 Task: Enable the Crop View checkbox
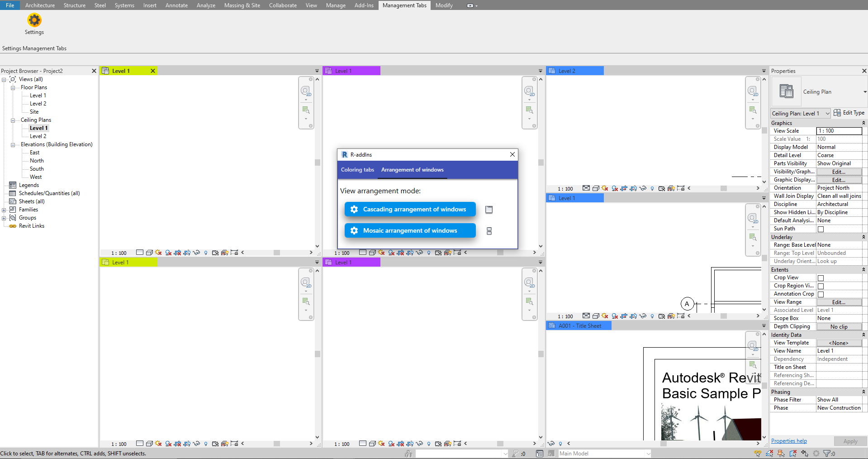point(821,277)
